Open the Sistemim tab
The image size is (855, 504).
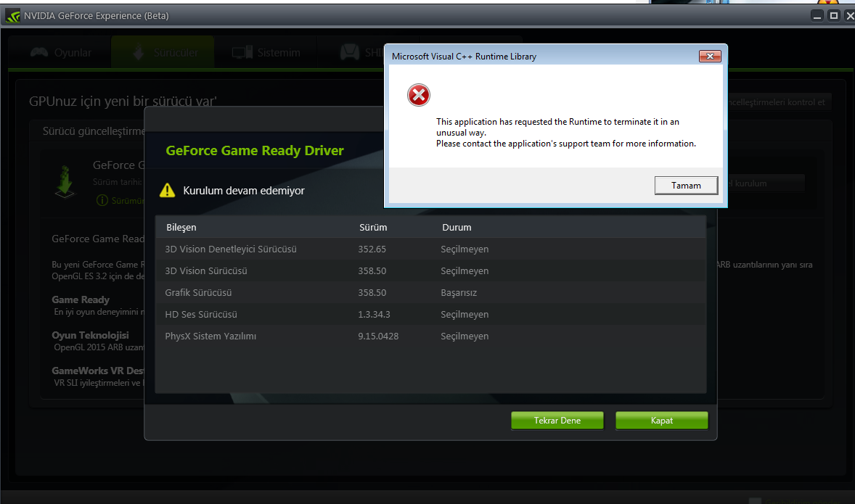(x=266, y=53)
